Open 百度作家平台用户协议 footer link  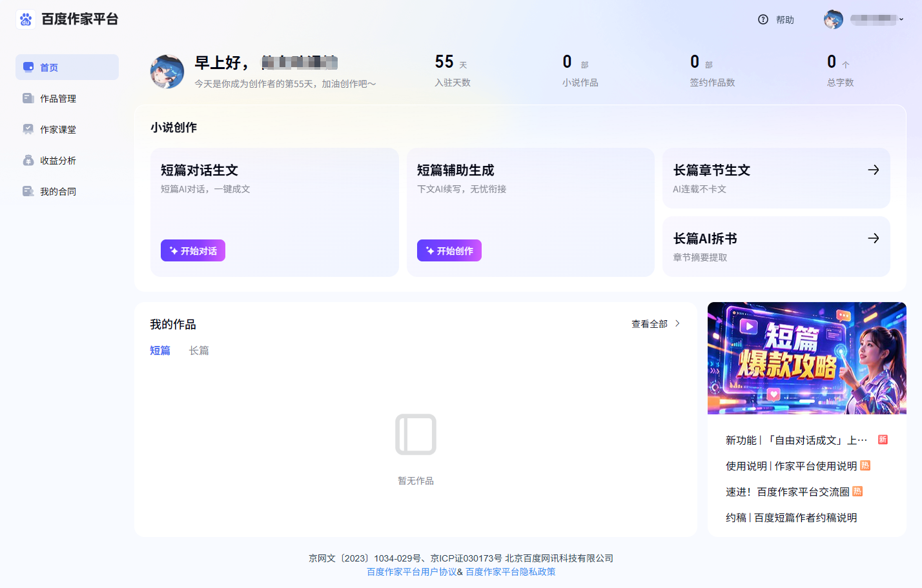412,572
